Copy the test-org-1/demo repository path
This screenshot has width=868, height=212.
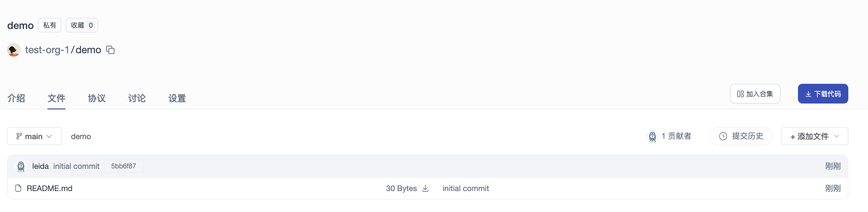tap(110, 50)
